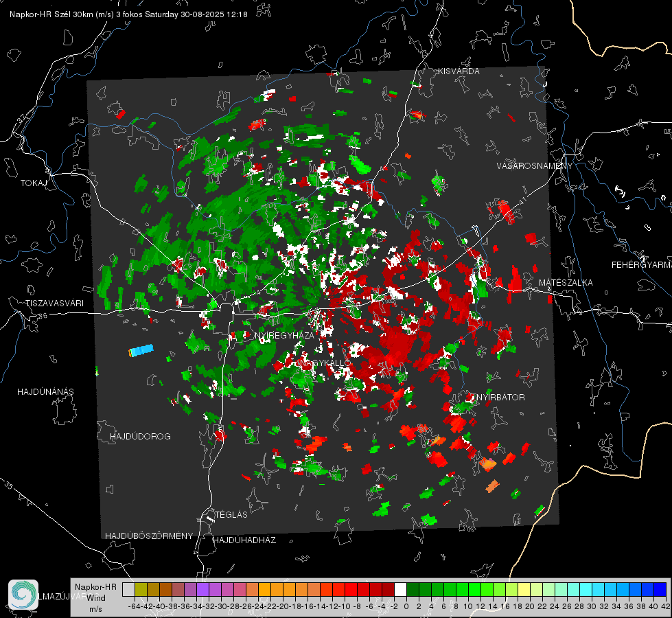Pick the bright violet legend swatch above -34
This screenshot has height=618, width=672.
point(202,590)
